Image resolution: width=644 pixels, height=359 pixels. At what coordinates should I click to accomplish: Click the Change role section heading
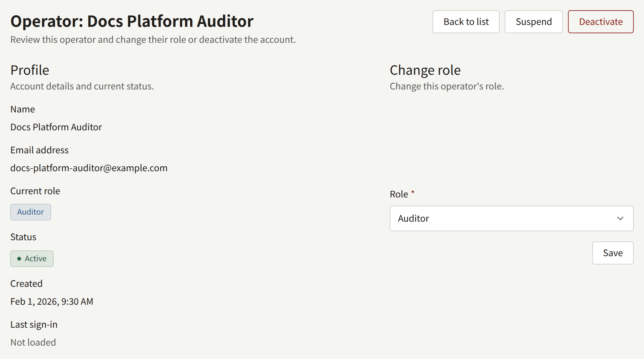point(425,70)
